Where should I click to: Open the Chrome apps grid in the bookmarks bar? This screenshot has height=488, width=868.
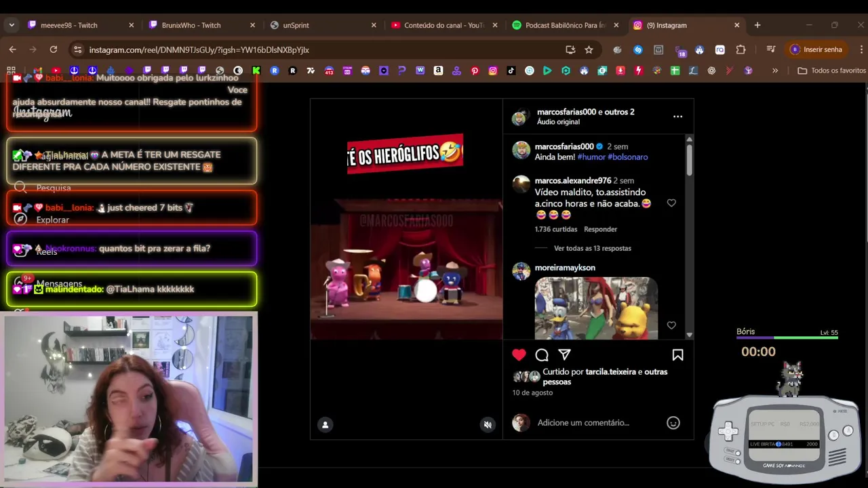tap(11, 70)
